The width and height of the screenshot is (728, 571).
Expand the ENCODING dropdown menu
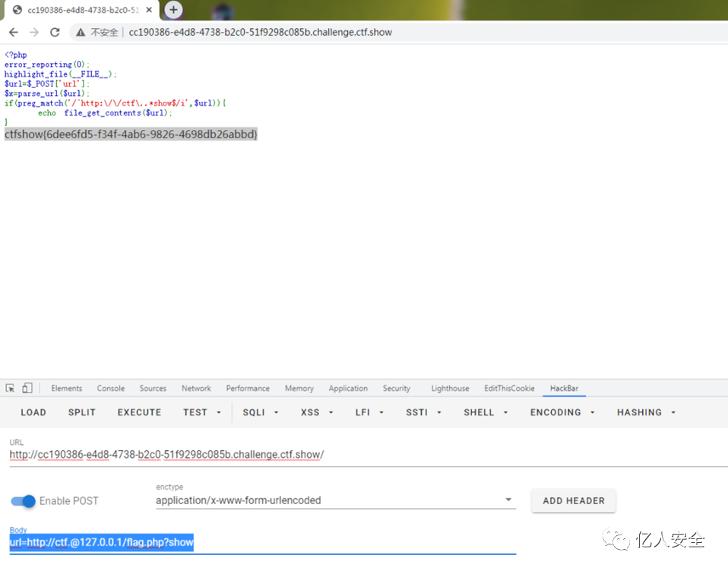click(562, 412)
